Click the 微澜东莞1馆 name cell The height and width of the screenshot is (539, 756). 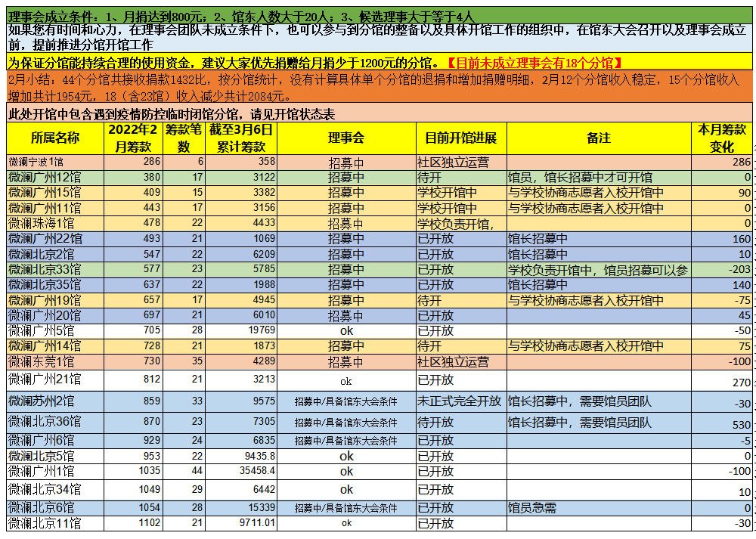(x=54, y=362)
